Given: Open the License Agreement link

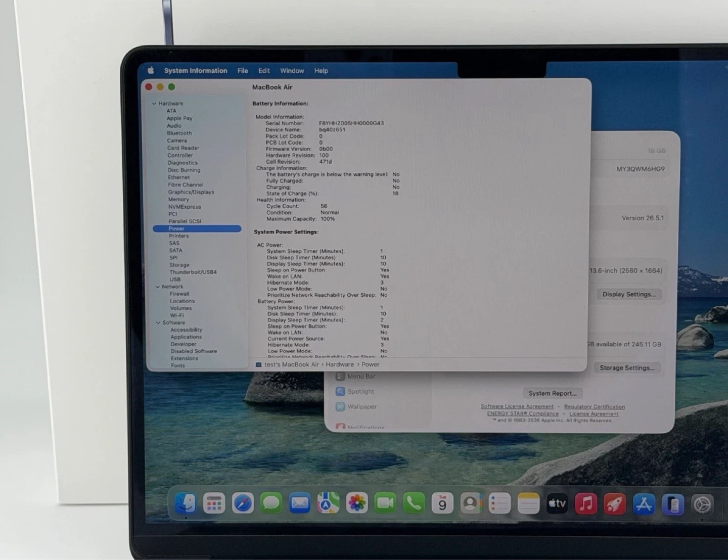Looking at the screenshot, I should pyautogui.click(x=594, y=414).
